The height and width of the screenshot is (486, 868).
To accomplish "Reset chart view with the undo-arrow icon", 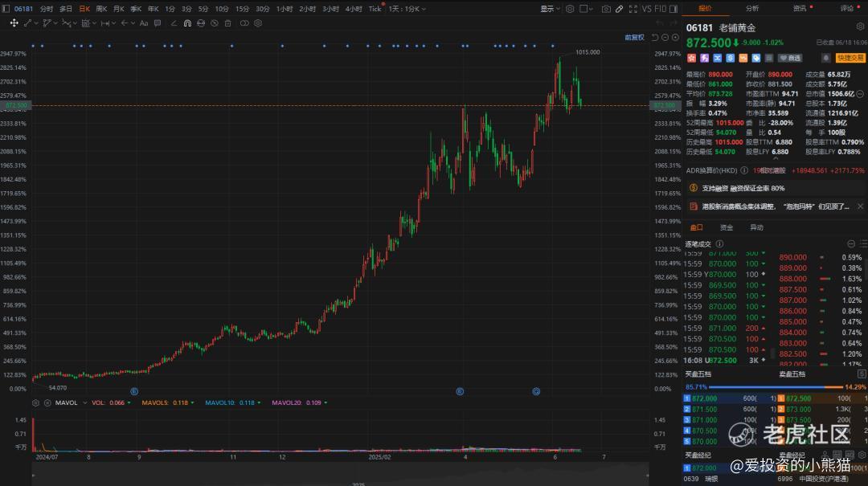I will 655,38.
